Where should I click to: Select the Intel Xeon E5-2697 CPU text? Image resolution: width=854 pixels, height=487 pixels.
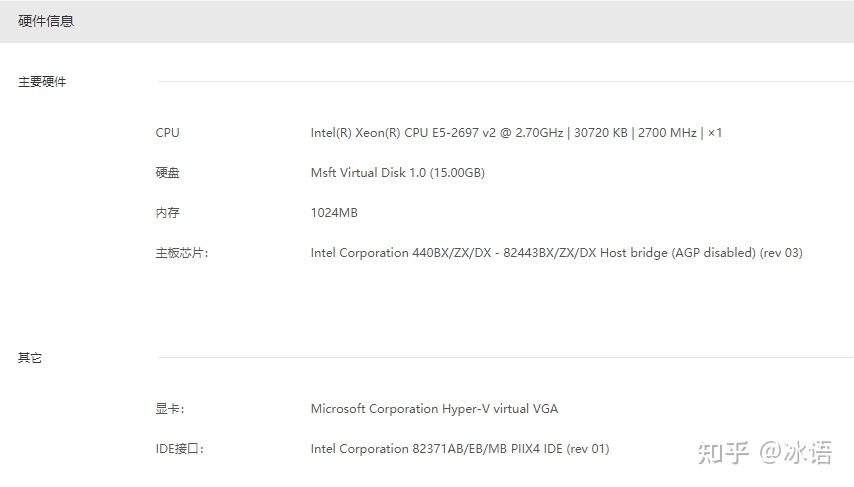[x=436, y=133]
